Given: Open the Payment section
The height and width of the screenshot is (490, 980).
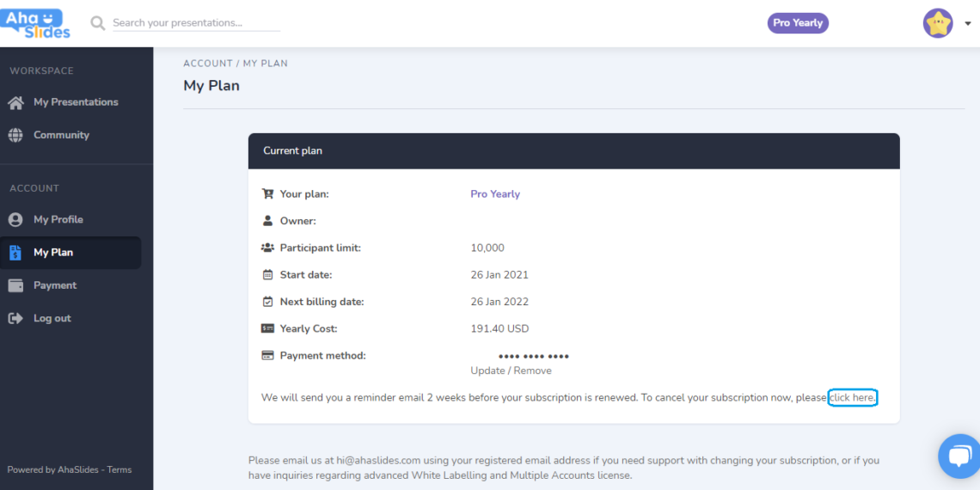Looking at the screenshot, I should [55, 285].
